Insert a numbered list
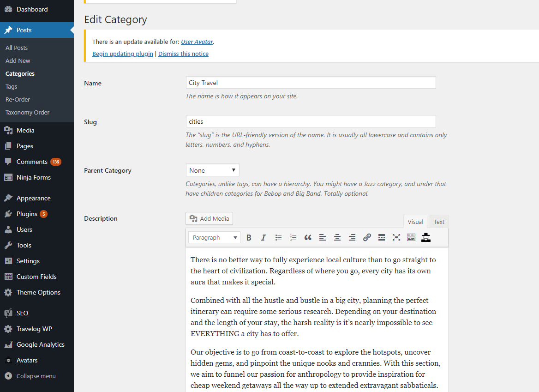Screen dimensions: 539x392 pos(293,237)
